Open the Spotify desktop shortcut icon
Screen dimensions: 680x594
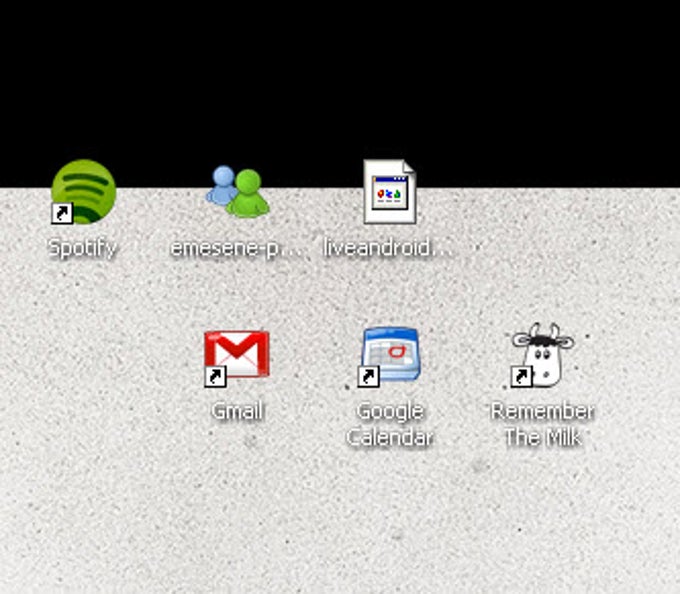(x=83, y=192)
